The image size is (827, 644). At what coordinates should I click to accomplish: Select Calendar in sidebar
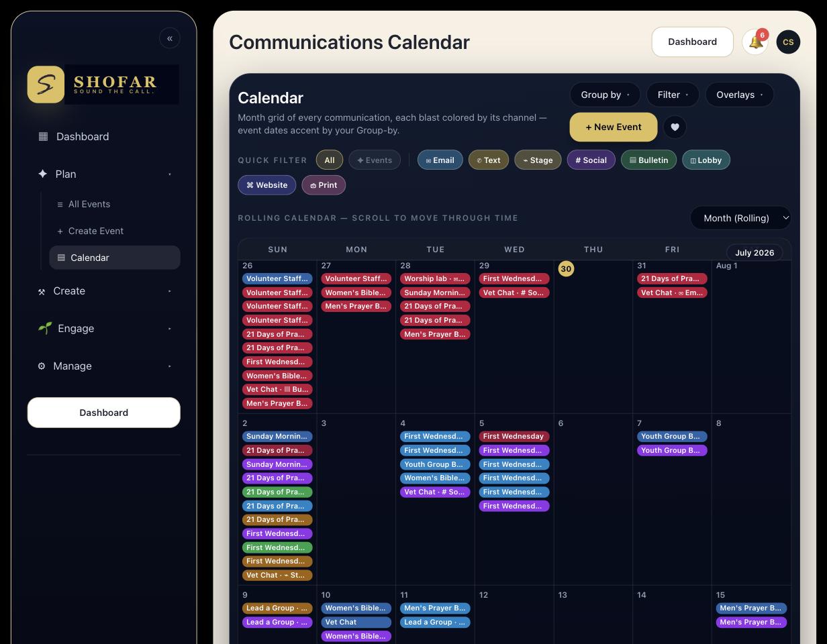coord(115,258)
